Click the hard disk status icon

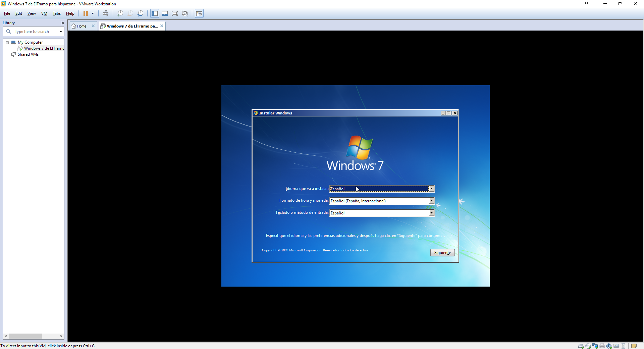(581, 346)
